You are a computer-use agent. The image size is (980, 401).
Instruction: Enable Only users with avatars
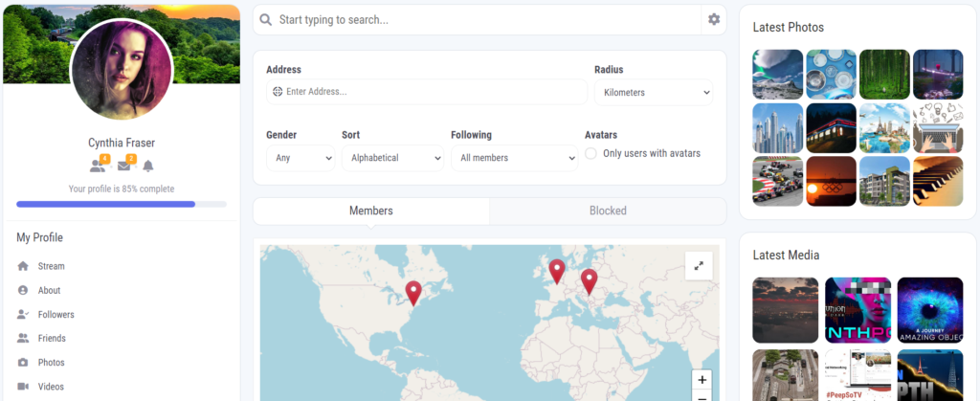(x=590, y=154)
